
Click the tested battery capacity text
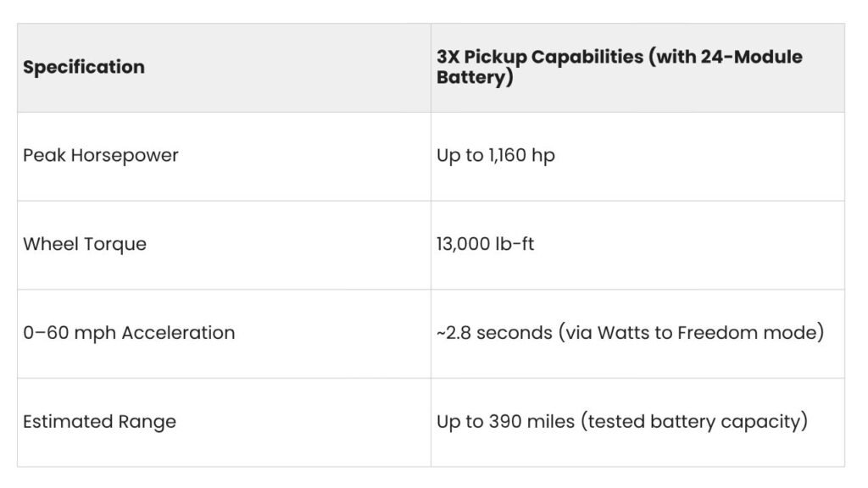[694, 422]
